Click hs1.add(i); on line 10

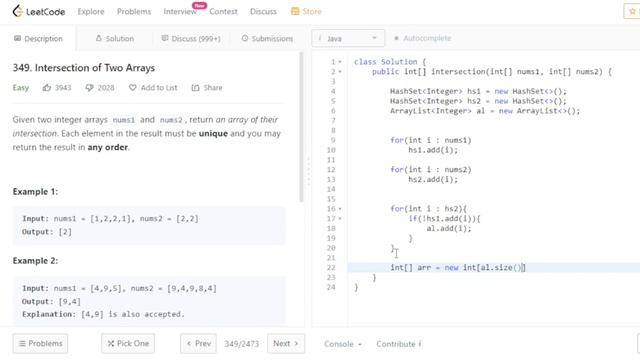click(433, 150)
